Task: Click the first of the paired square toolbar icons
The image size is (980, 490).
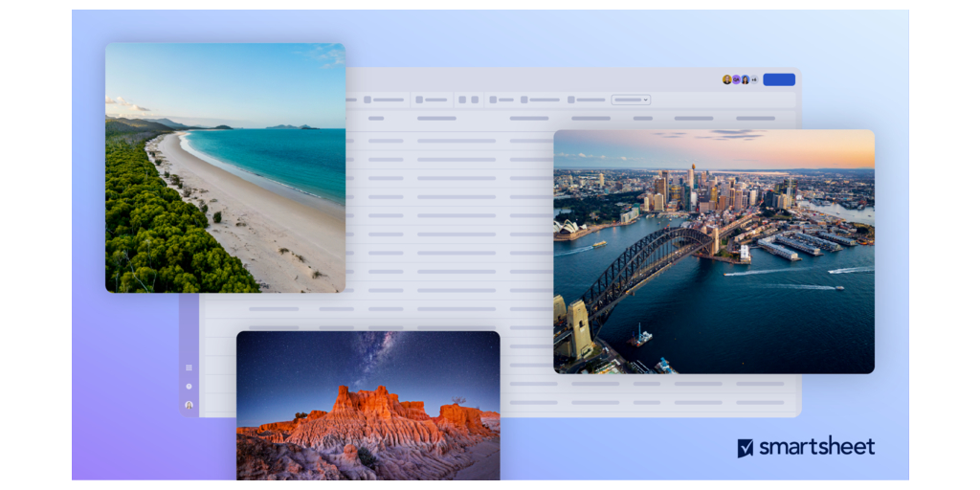Action: pos(461,100)
